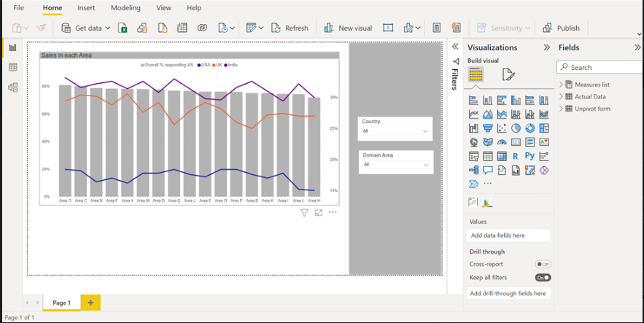Viewport: 644px width, 323px height.
Task: Switch to Model view in left sidebar
Action: pyautogui.click(x=12, y=87)
